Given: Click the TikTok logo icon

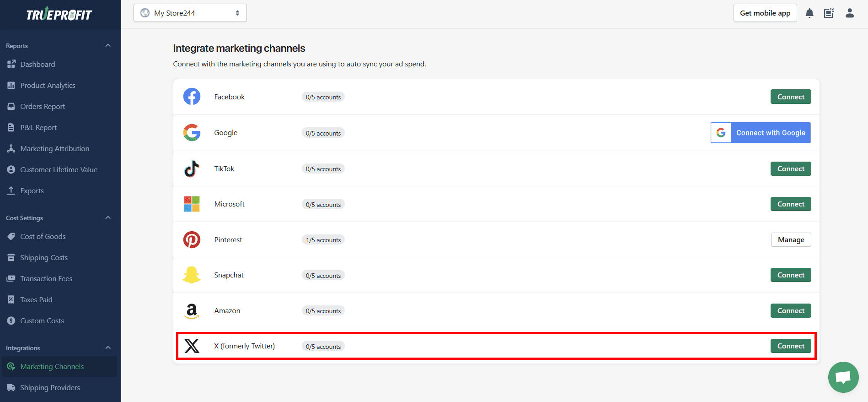Looking at the screenshot, I should pos(192,168).
